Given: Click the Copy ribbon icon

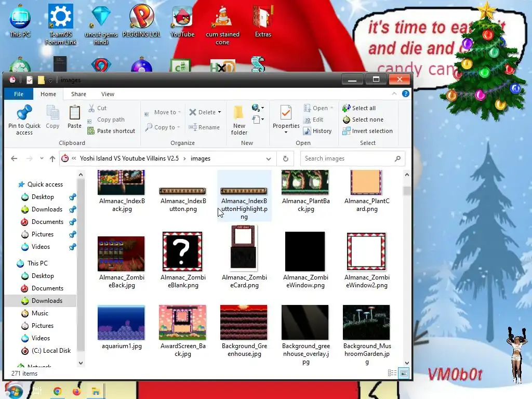Looking at the screenshot, I should 52,117.
